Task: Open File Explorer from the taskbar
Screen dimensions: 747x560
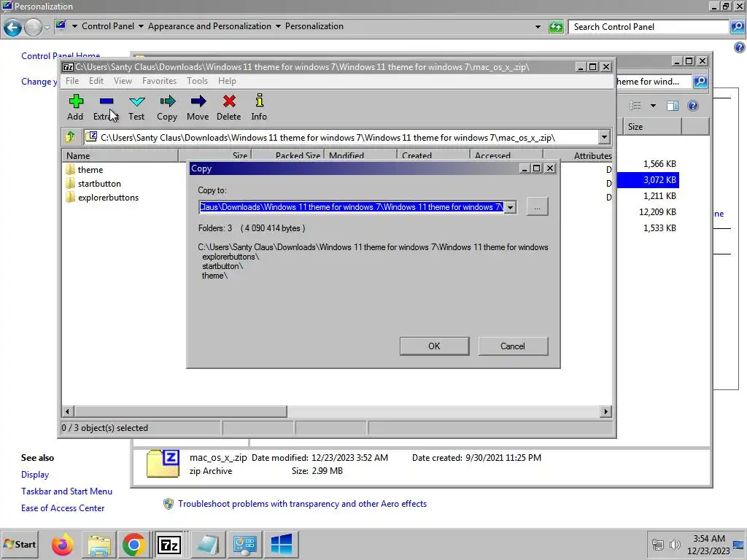Action: point(98,544)
